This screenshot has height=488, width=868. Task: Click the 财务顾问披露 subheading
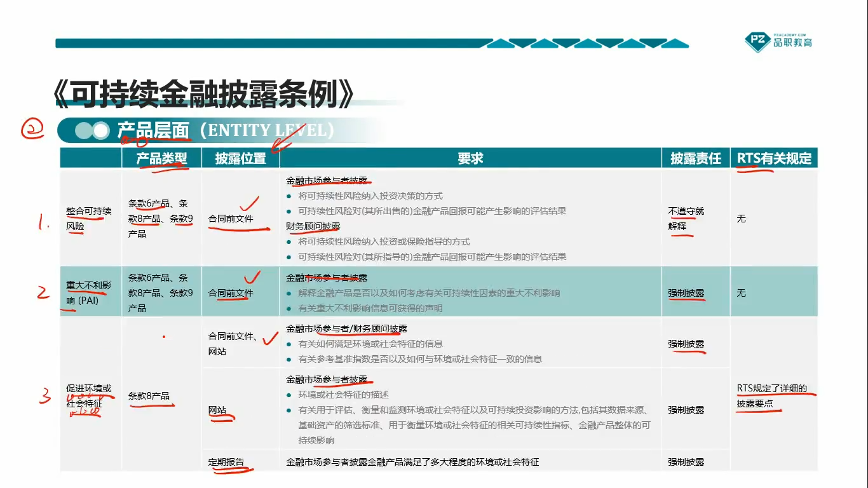pyautogui.click(x=313, y=226)
